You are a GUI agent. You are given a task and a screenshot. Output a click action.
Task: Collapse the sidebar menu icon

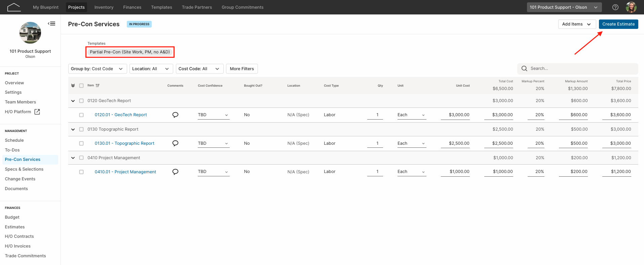[51, 24]
